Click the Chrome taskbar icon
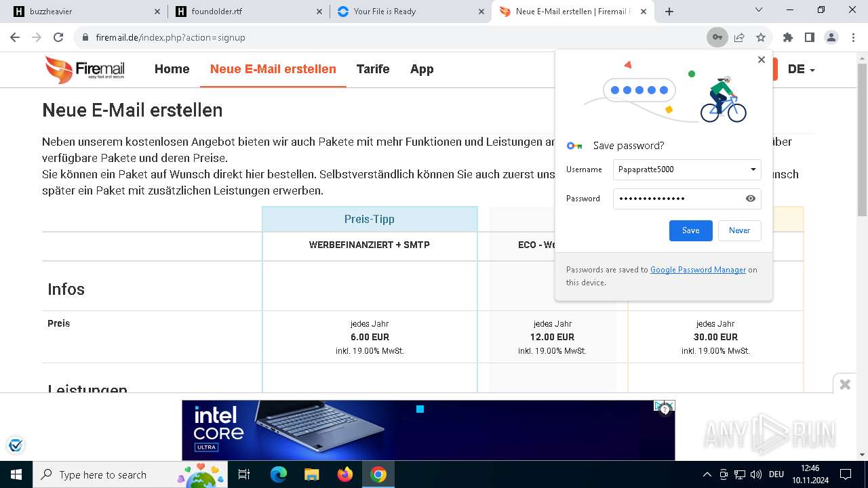The height and width of the screenshot is (488, 868). (378, 474)
